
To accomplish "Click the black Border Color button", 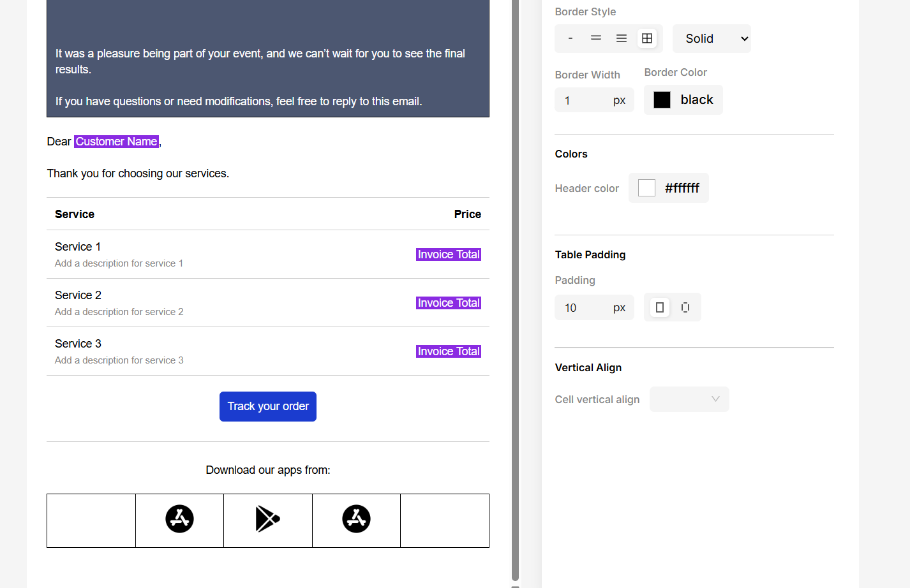I will pyautogui.click(x=683, y=99).
